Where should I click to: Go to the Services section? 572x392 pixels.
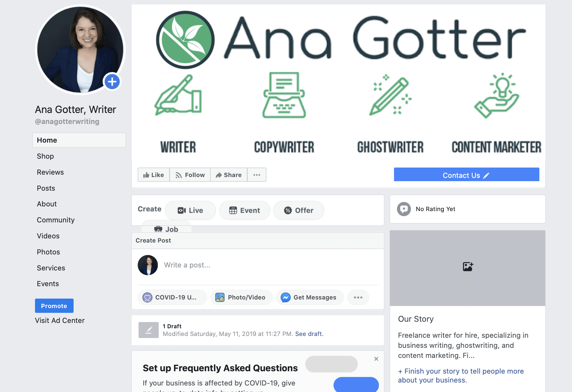coord(51,268)
